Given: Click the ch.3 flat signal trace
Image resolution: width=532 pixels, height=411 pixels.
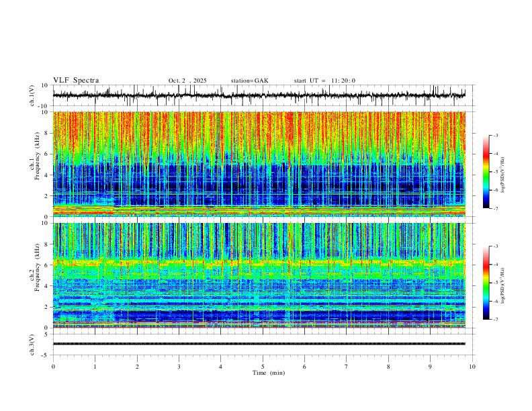Looking at the screenshot, I should pos(259,344).
